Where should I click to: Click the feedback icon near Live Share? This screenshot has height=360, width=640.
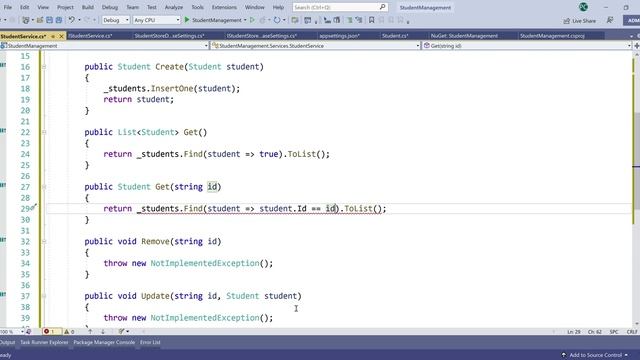[610, 20]
